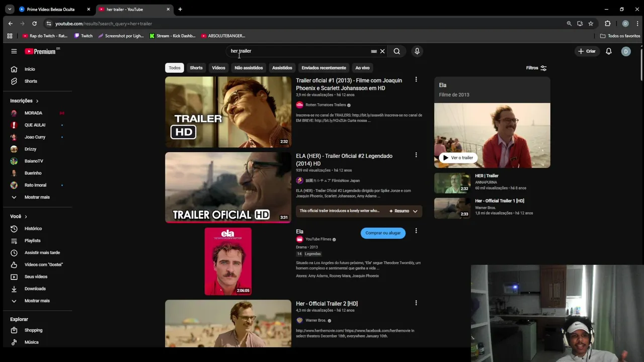
Task: Open the Ela movie poster
Action: click(228, 261)
